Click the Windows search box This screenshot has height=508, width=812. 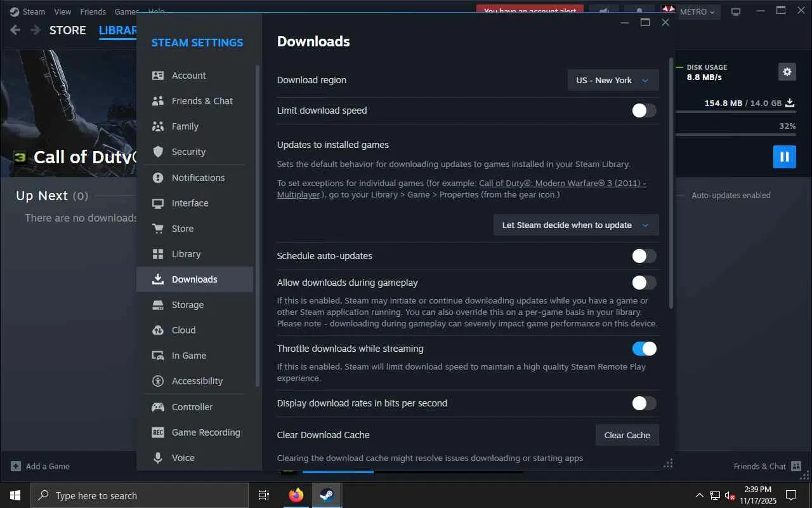[x=140, y=495]
